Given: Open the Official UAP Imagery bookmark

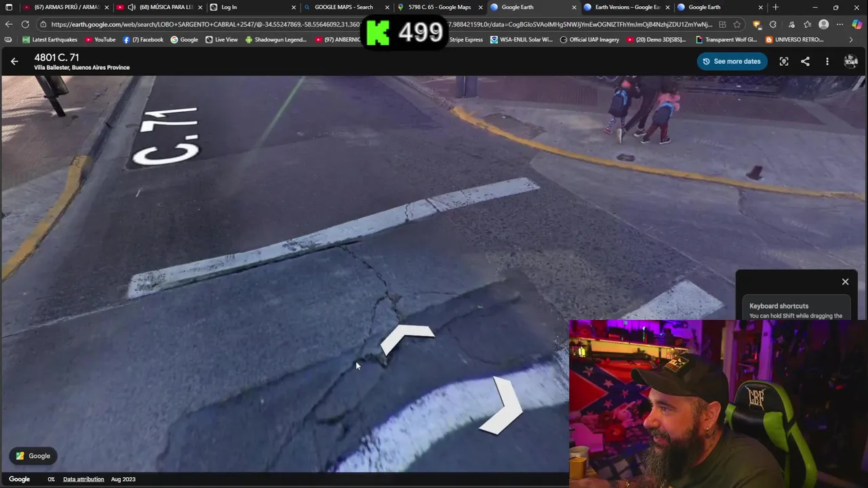Looking at the screenshot, I should [589, 40].
